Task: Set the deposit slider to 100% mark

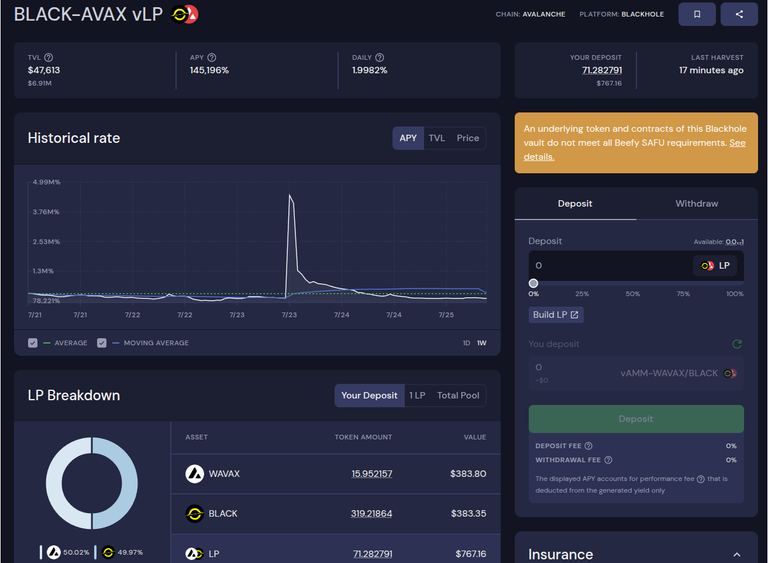Action: click(735, 294)
